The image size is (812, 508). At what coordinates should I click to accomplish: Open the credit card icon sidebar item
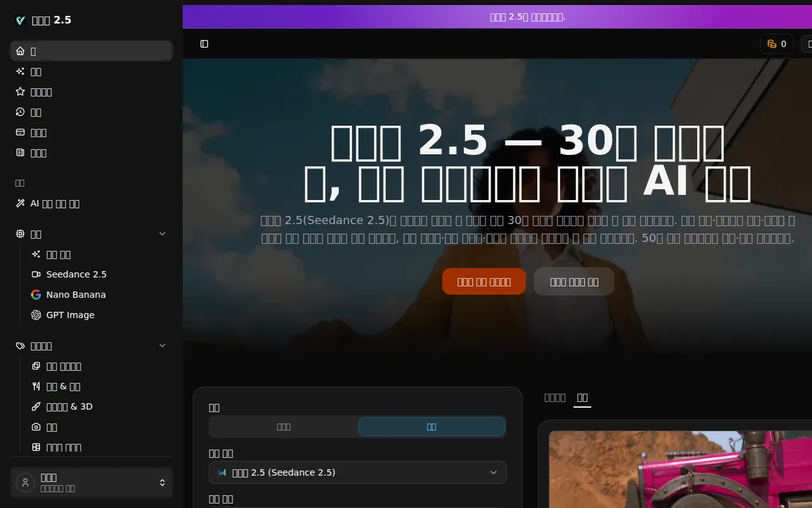click(91, 132)
